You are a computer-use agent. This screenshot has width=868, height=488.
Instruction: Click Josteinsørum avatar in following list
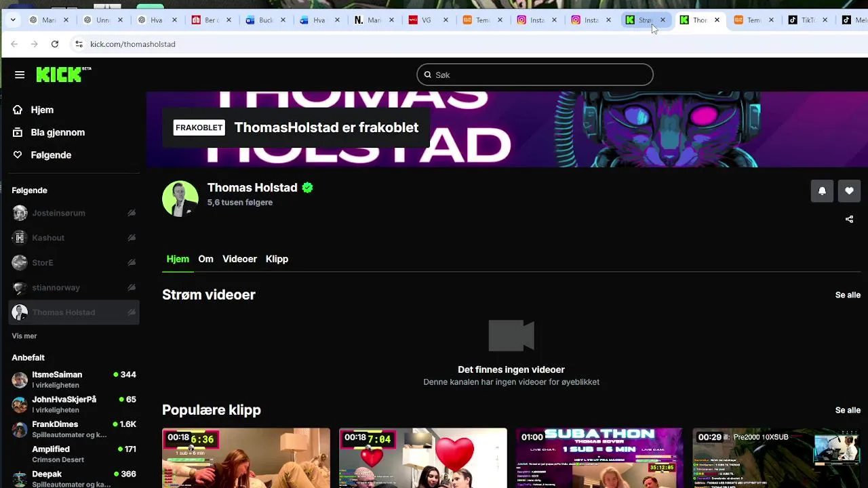20,213
